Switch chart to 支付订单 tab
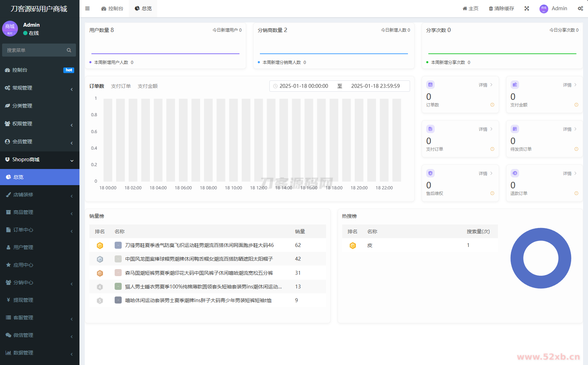The height and width of the screenshot is (365, 588). click(x=121, y=86)
